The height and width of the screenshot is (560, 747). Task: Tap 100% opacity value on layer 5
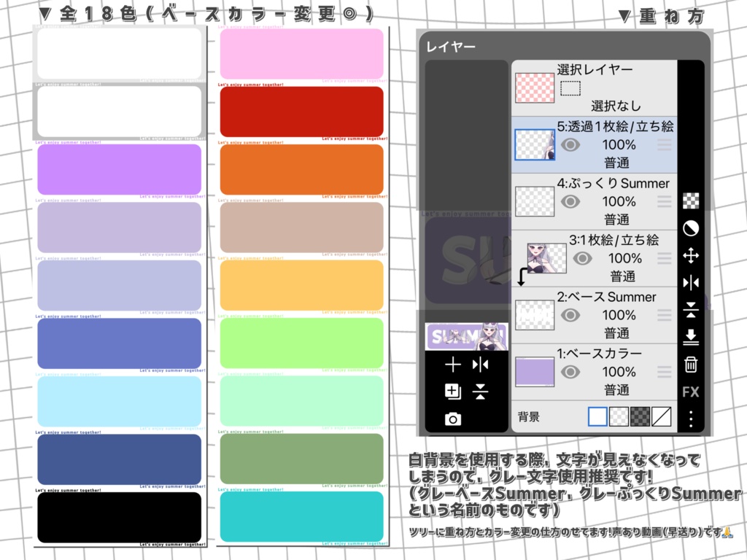tap(619, 145)
